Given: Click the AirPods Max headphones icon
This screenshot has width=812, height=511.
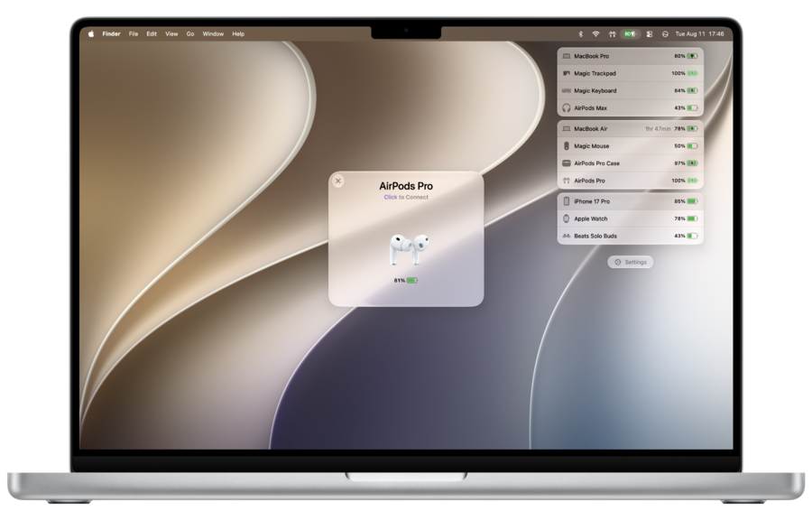Looking at the screenshot, I should click(x=566, y=107).
